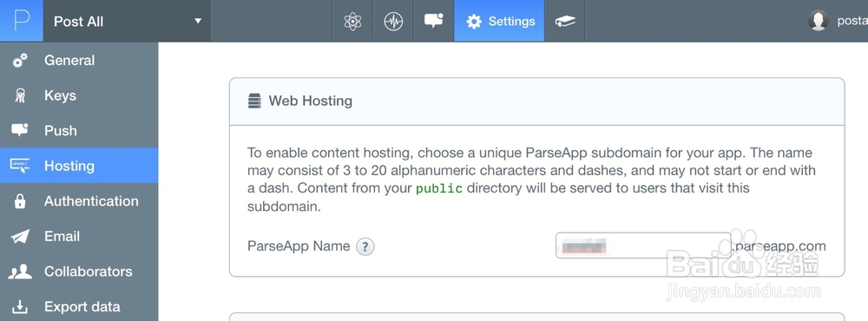This screenshot has height=321, width=868.
Task: Click the Authentication lock icon
Action: point(20,201)
